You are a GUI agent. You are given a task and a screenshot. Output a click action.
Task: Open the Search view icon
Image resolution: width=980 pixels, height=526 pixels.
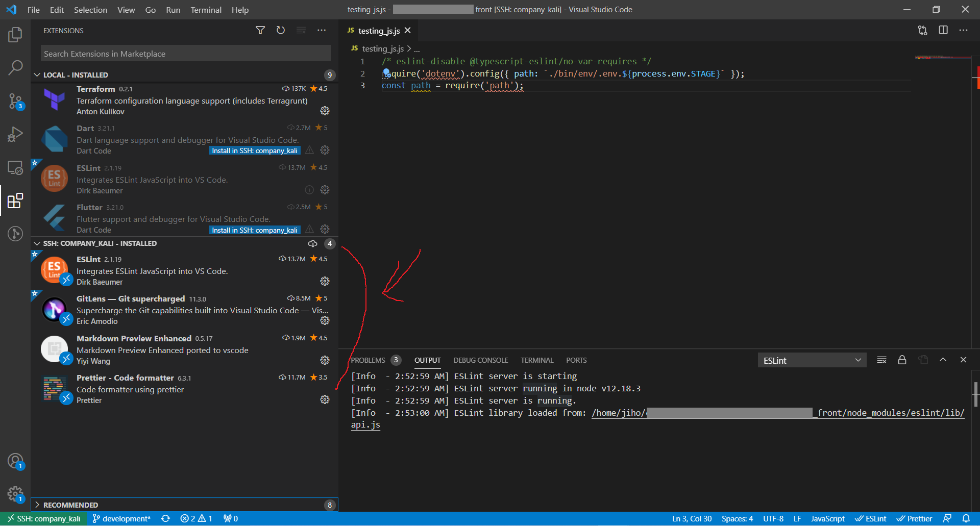pos(16,67)
